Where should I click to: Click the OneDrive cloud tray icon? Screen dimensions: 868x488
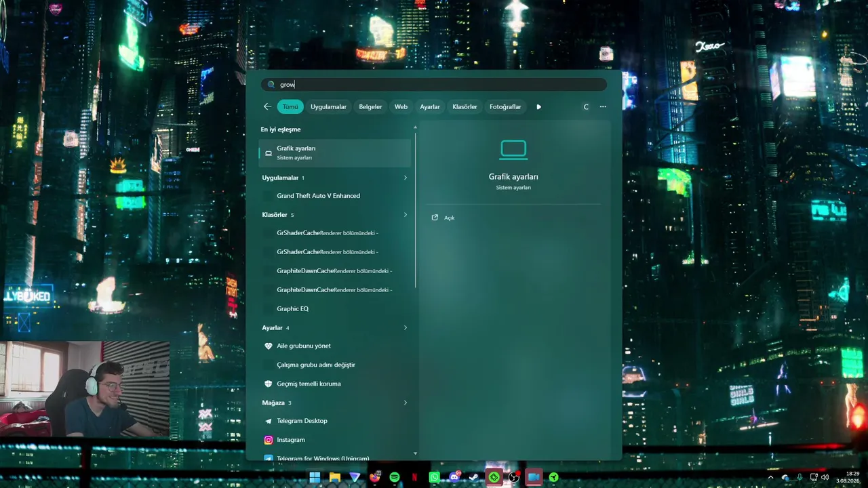785,477
